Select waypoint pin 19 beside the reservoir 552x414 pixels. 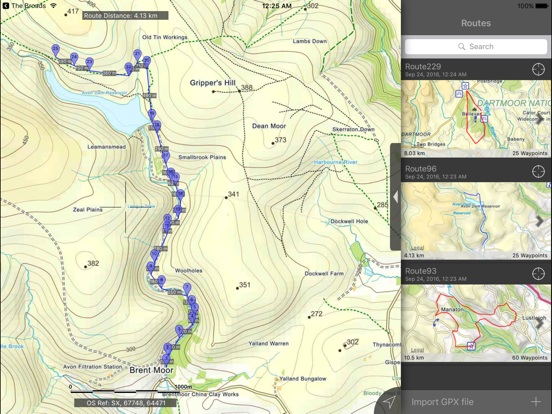click(152, 115)
